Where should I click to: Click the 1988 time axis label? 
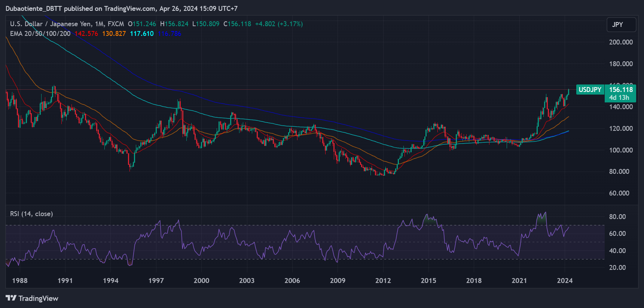(x=20, y=281)
